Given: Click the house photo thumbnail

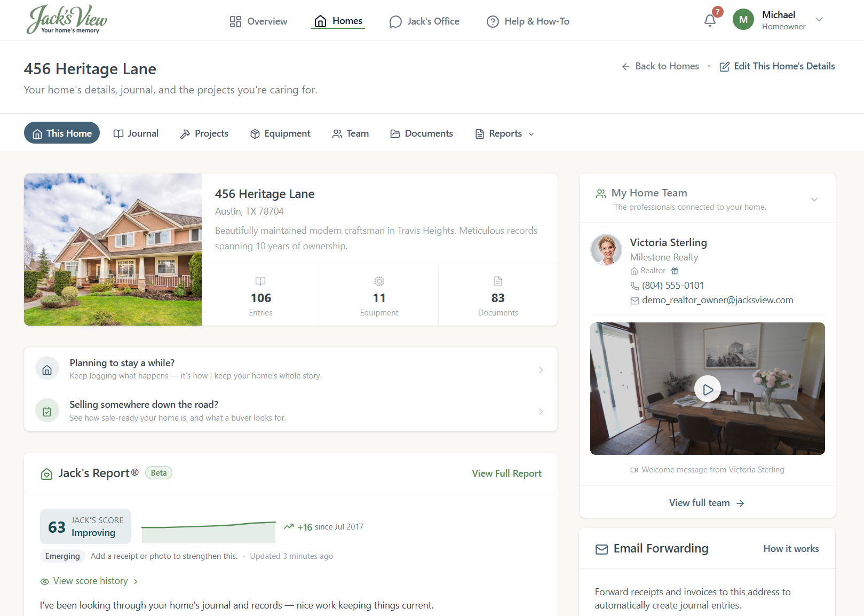Looking at the screenshot, I should [113, 249].
